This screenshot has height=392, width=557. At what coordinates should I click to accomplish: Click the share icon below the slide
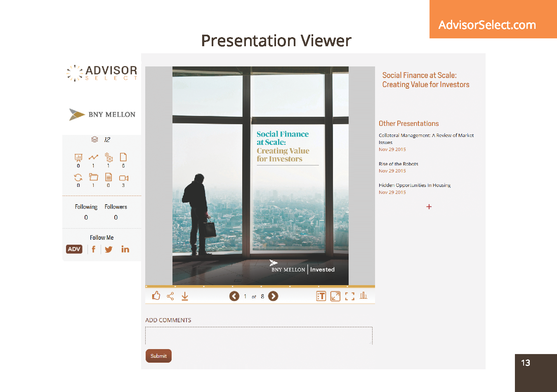coord(170,296)
